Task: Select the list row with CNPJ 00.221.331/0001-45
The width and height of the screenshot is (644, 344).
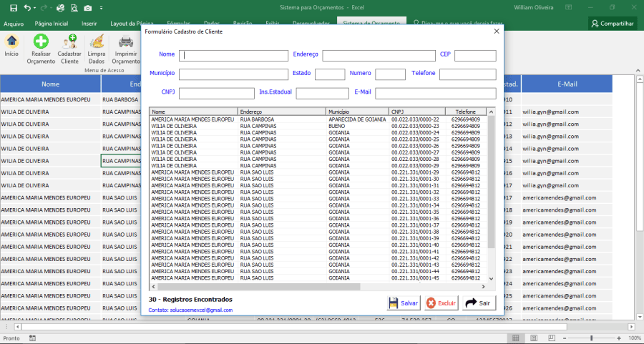Action: coord(318,278)
